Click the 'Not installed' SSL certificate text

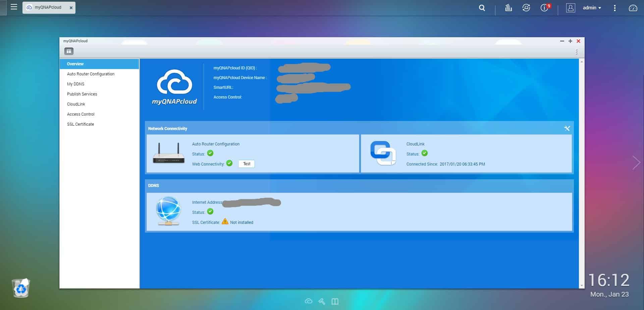coord(241,223)
